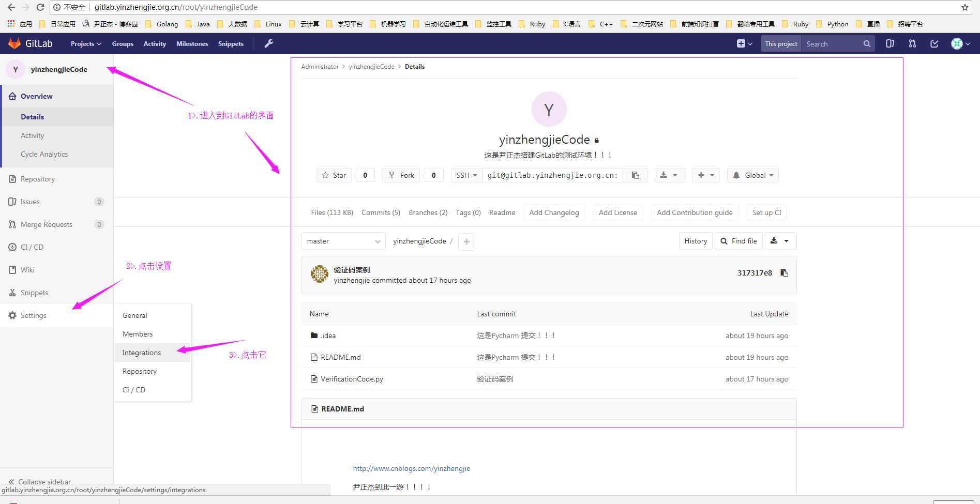This screenshot has width=980, height=504.
Task: Select Overview in sidebar
Action: pyautogui.click(x=57, y=96)
